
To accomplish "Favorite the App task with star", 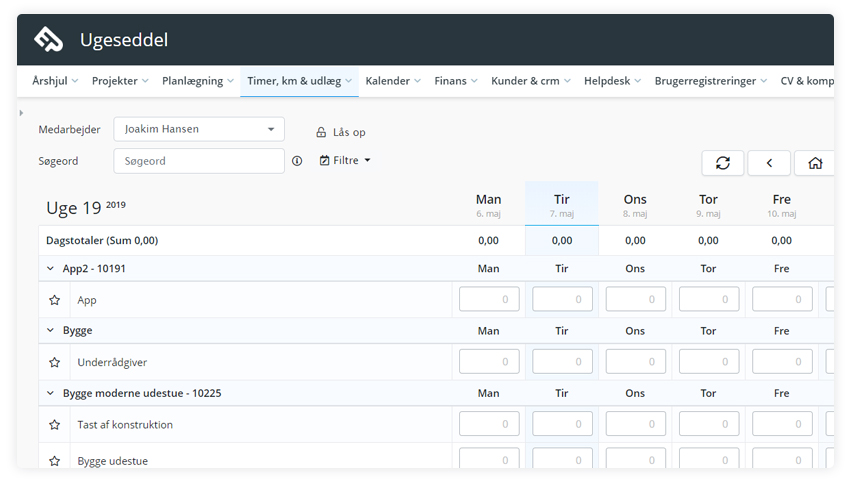I will coord(54,300).
